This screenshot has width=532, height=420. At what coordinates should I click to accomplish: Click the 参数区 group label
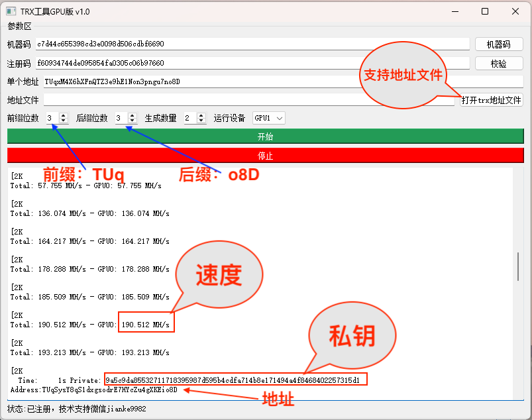(19, 26)
